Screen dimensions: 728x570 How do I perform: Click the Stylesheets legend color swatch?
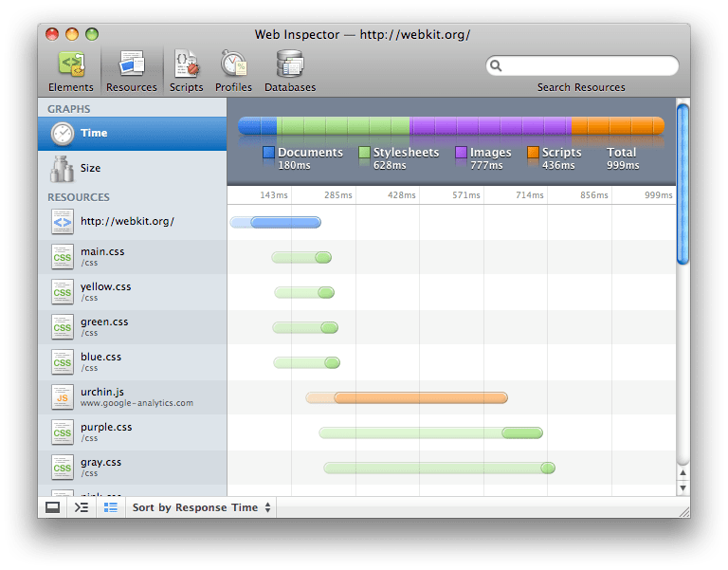(x=365, y=153)
